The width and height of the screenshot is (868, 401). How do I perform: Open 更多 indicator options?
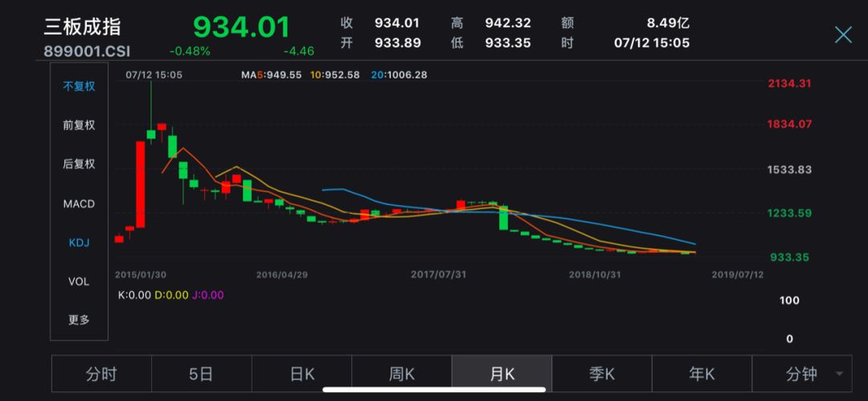pos(79,320)
